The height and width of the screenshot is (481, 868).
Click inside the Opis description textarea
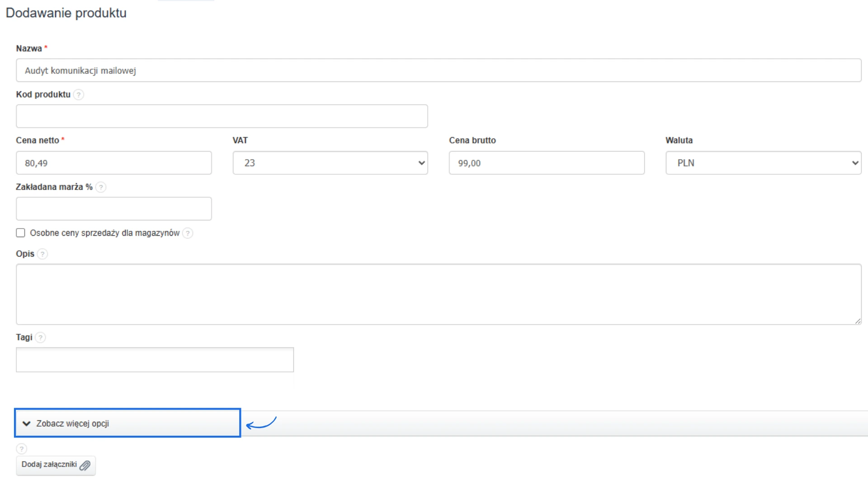tap(439, 294)
